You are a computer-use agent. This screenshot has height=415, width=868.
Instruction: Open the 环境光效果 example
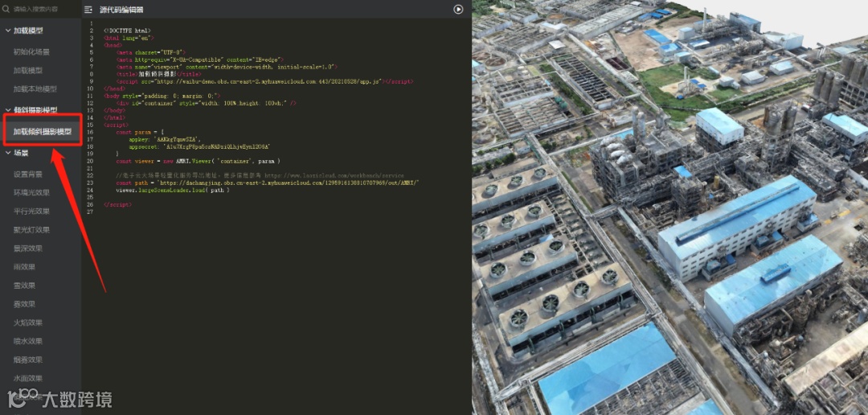click(x=31, y=192)
